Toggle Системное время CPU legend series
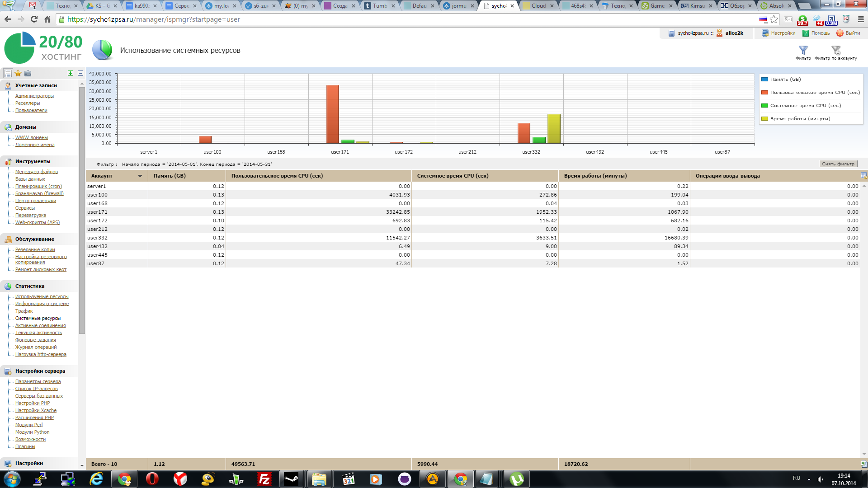Viewport: 868px width, 488px height. [x=805, y=105]
